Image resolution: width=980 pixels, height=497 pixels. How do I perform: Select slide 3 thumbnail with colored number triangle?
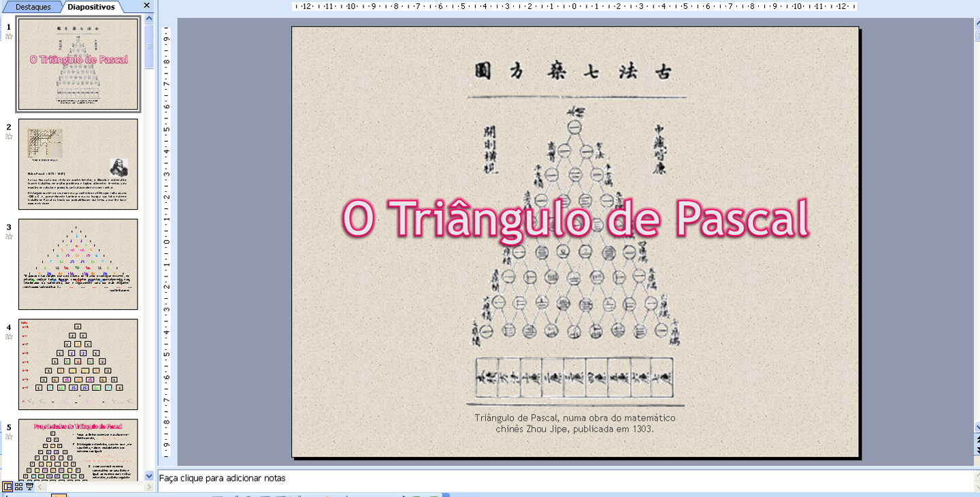pos(78,264)
